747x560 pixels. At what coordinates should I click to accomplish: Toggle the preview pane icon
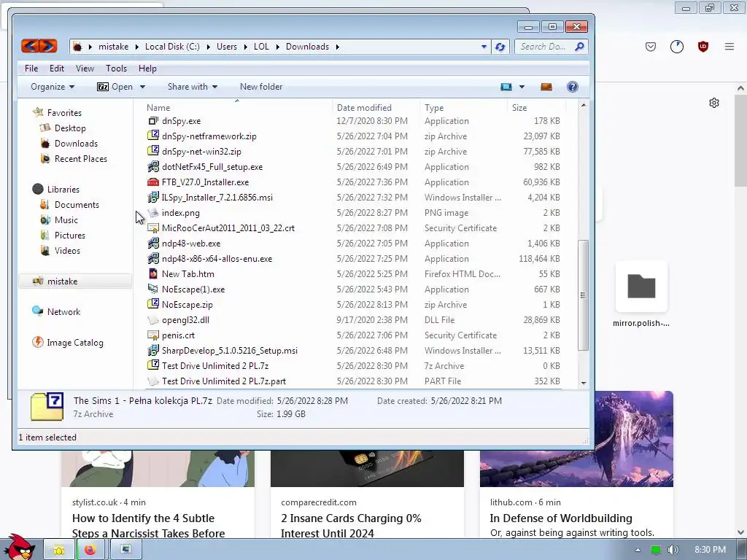[x=546, y=87]
